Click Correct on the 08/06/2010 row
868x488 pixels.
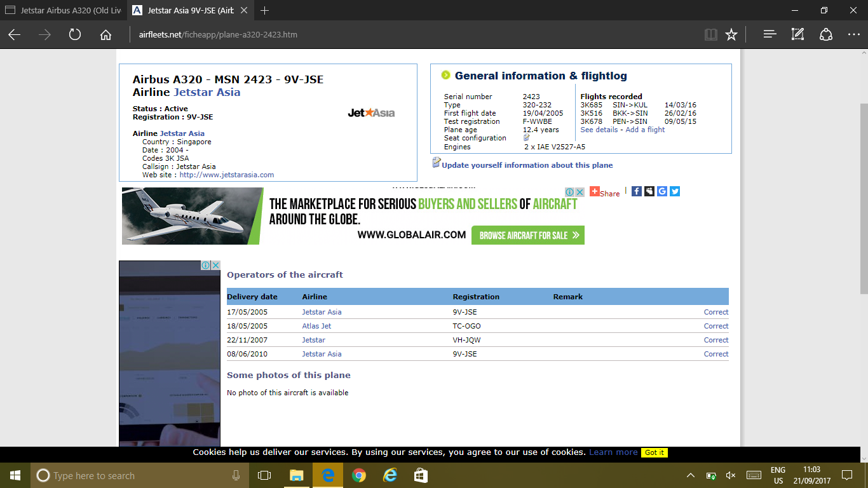pos(716,354)
